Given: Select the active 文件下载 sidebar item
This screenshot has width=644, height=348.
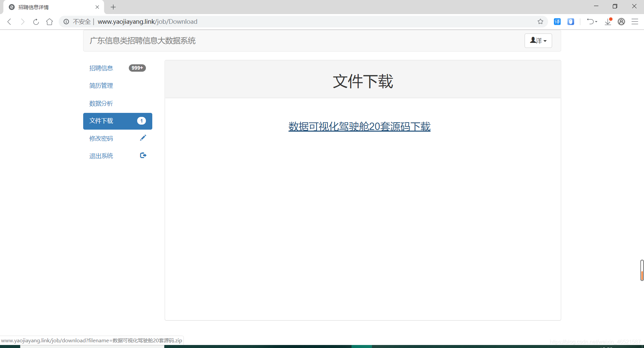Looking at the screenshot, I should [x=118, y=121].
